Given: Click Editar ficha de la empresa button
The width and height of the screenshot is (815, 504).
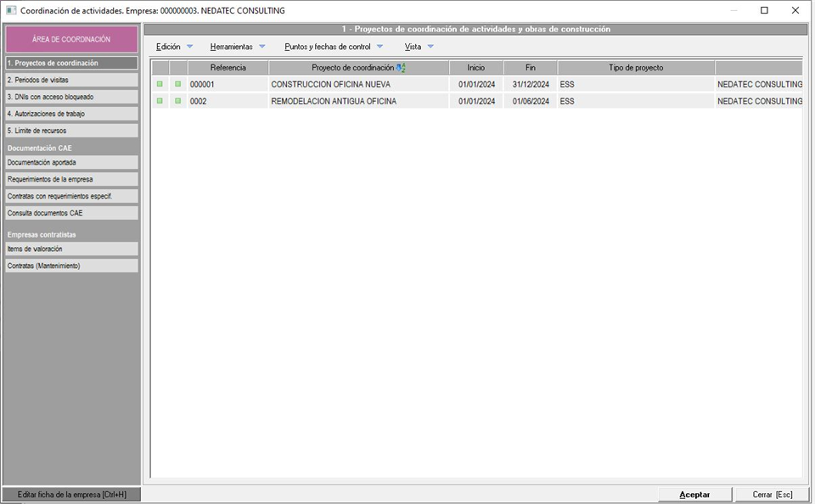Looking at the screenshot, I should tap(71, 494).
